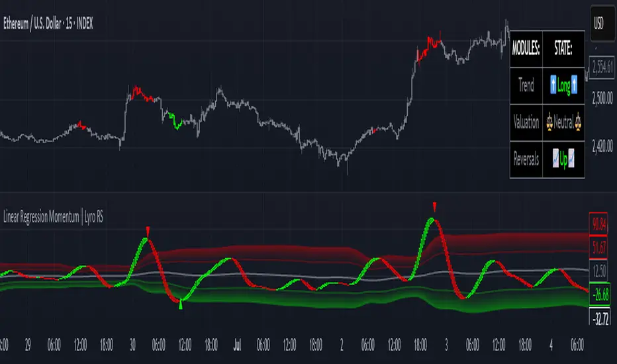Viewport: 617px width, 364px height.
Task: Click the blue up-arrow icon after Long
Action: point(574,85)
